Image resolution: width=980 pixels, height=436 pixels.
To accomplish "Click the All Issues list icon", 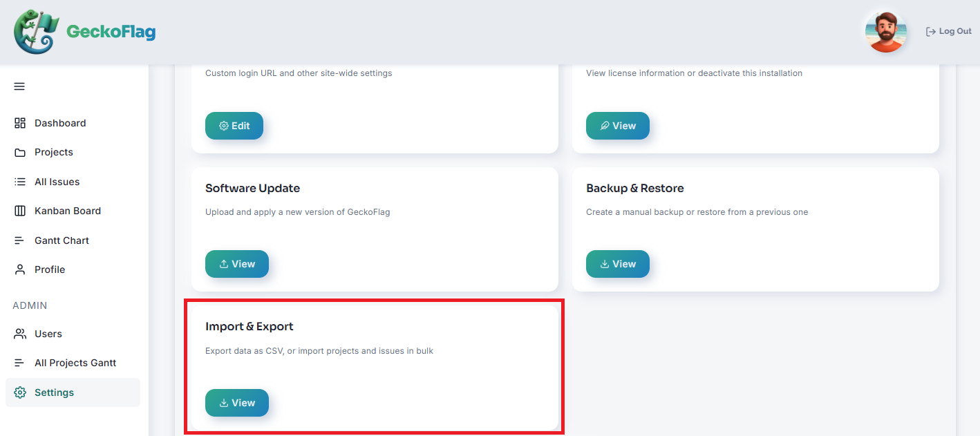I will coord(20,182).
